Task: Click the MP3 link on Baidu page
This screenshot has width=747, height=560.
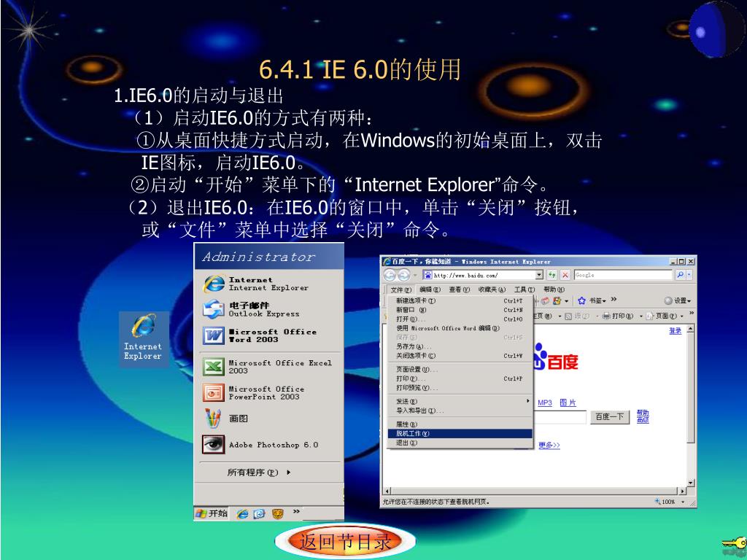Action: [544, 402]
